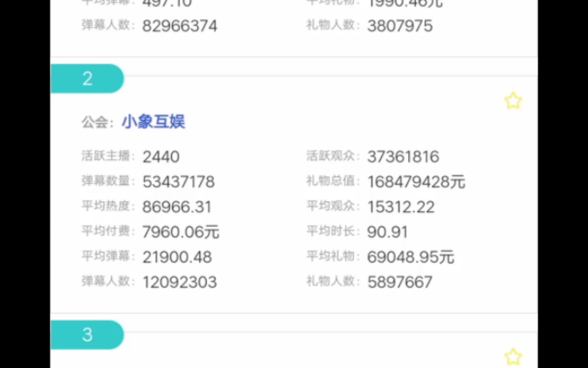Star the rank 3 guild entry
This screenshot has height=368, width=588.
(x=513, y=357)
